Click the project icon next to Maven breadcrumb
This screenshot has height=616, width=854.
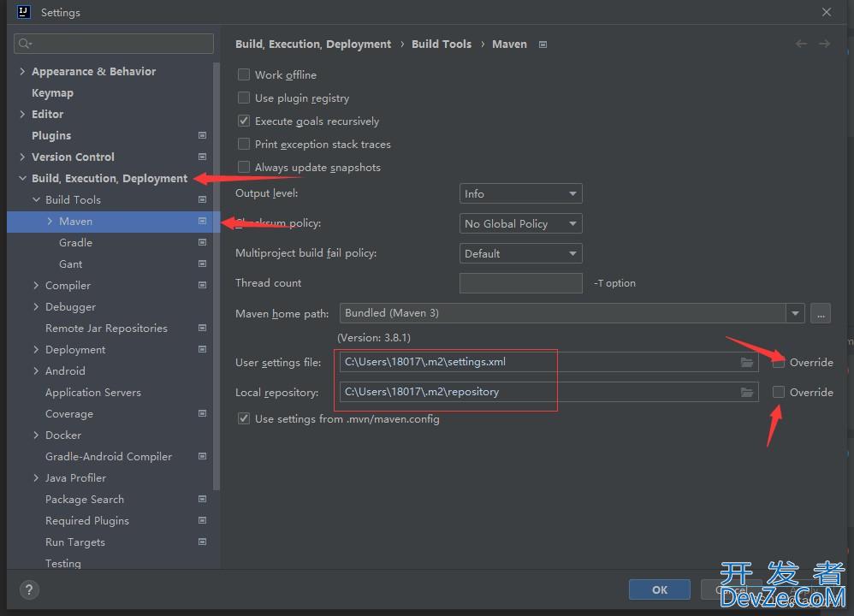click(543, 44)
